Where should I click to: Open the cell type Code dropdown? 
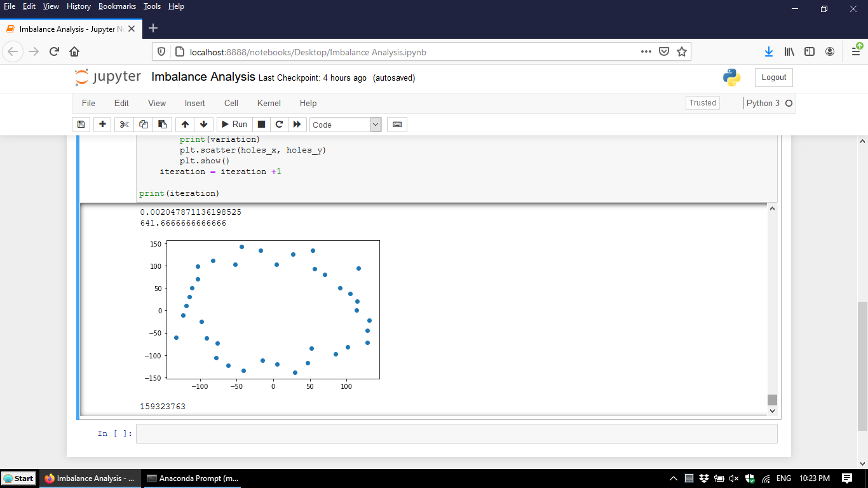345,125
